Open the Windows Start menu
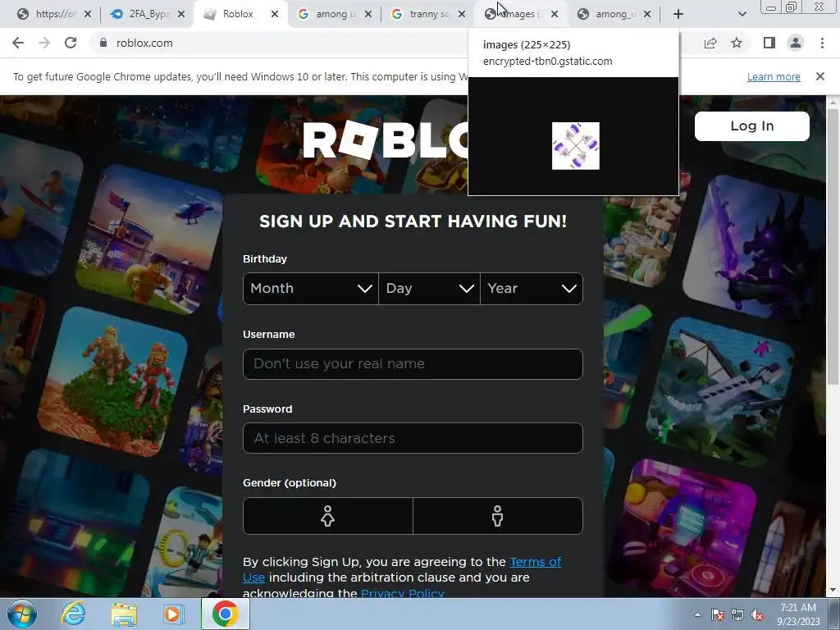The image size is (840, 630). click(x=22, y=614)
